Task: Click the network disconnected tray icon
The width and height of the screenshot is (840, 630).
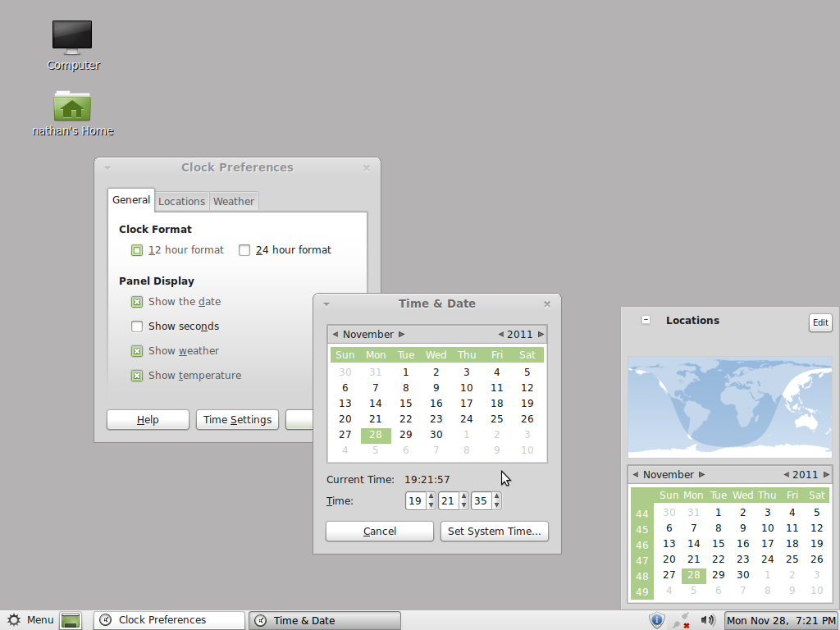Action: (681, 621)
